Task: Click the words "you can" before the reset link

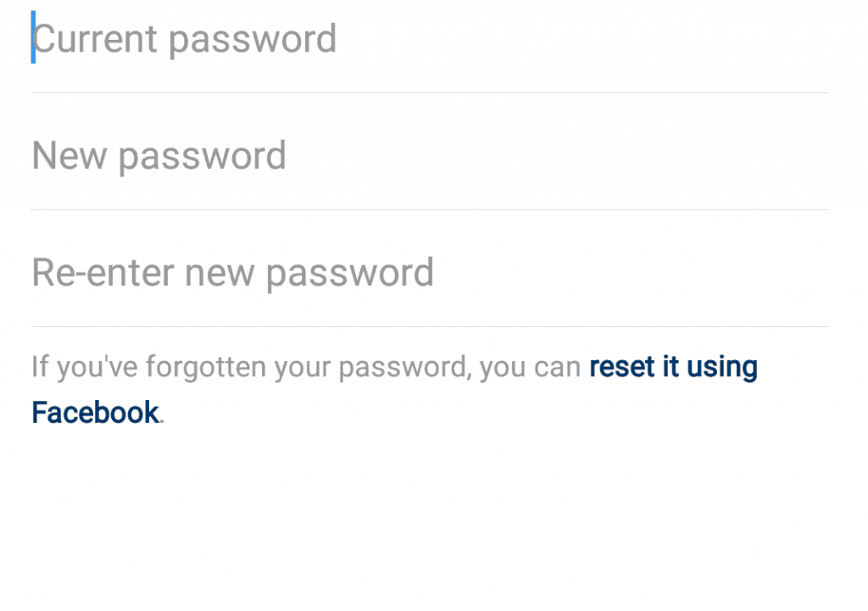Action: [530, 369]
